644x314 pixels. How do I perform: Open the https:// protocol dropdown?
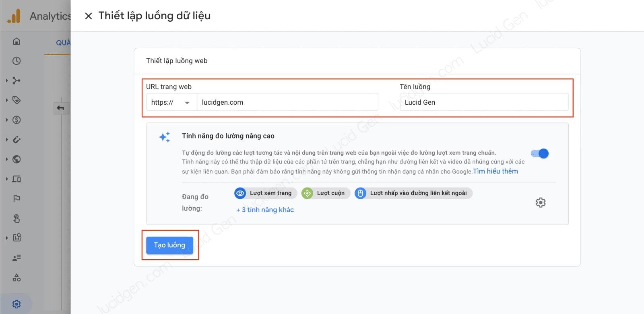(171, 102)
